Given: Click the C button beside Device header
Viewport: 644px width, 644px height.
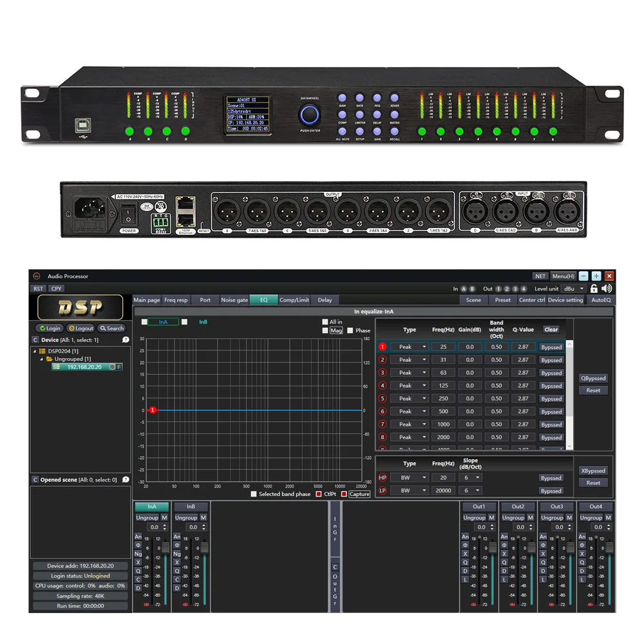Looking at the screenshot, I should pos(35,339).
